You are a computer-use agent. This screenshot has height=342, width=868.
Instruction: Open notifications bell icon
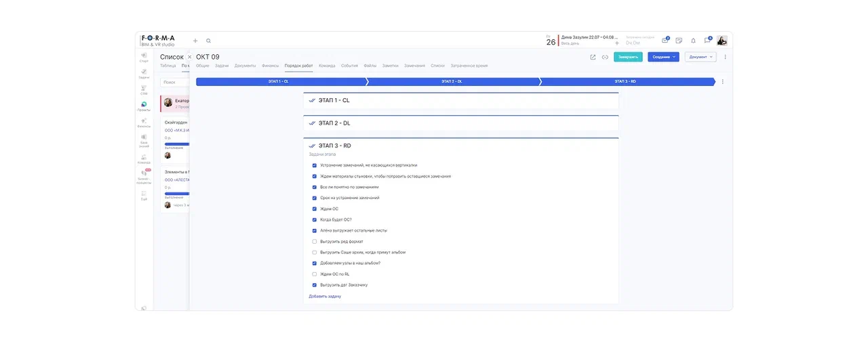693,41
